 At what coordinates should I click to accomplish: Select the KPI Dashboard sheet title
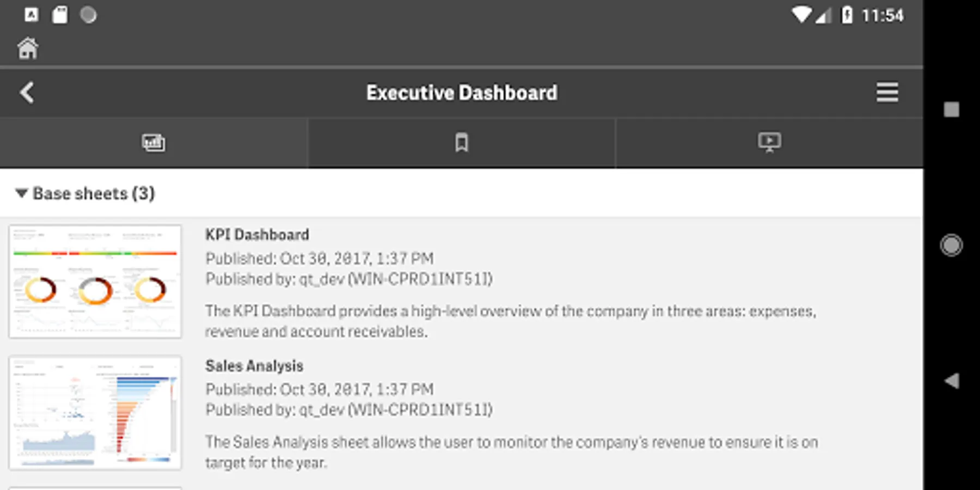pos(257,235)
